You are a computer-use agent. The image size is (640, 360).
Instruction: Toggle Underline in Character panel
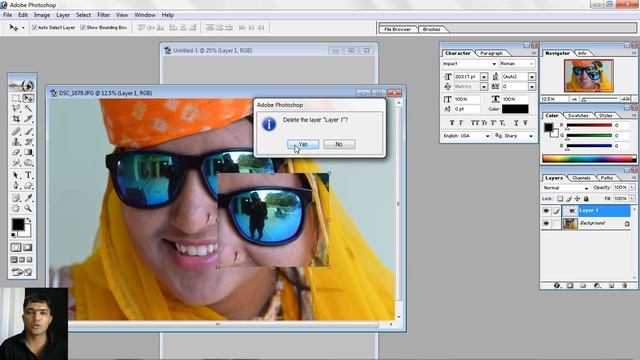coord(516,123)
